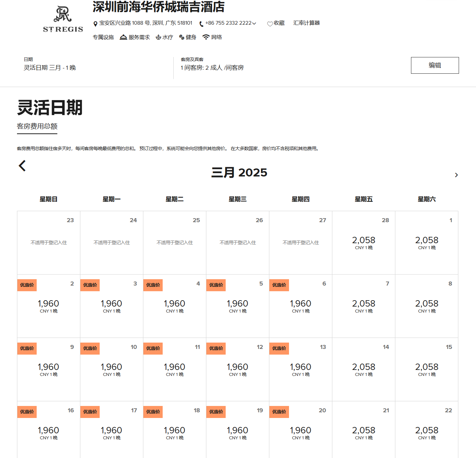
Task: Select March 2 discounted date
Action: coord(49,306)
